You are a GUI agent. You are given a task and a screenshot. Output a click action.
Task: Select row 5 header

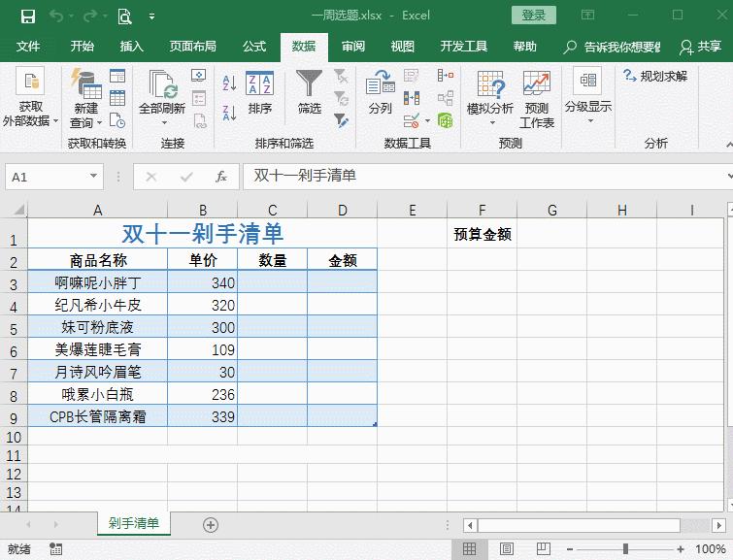click(14, 328)
